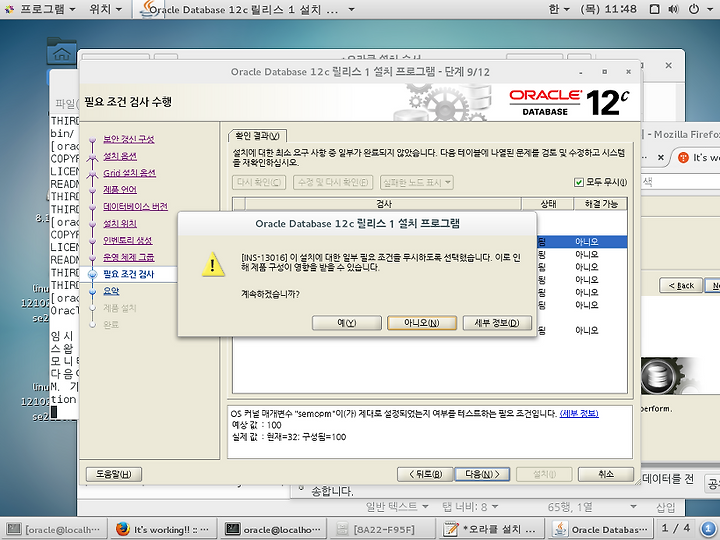
Task: Click the volume speaker icon in top bar
Action: point(674,9)
